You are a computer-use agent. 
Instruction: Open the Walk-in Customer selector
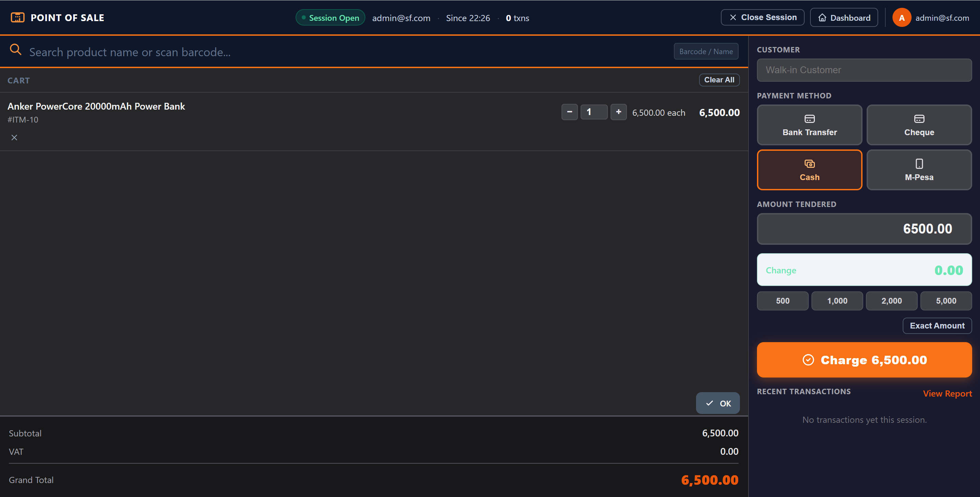[864, 70]
